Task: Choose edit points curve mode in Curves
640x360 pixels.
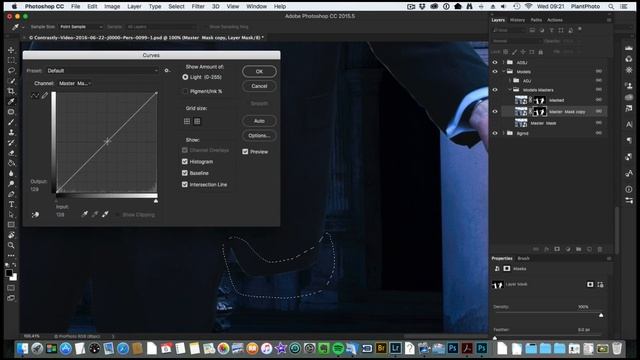Action: pos(35,96)
